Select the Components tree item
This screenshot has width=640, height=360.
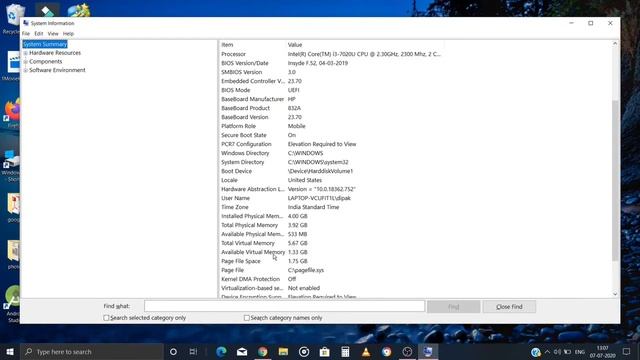click(46, 61)
